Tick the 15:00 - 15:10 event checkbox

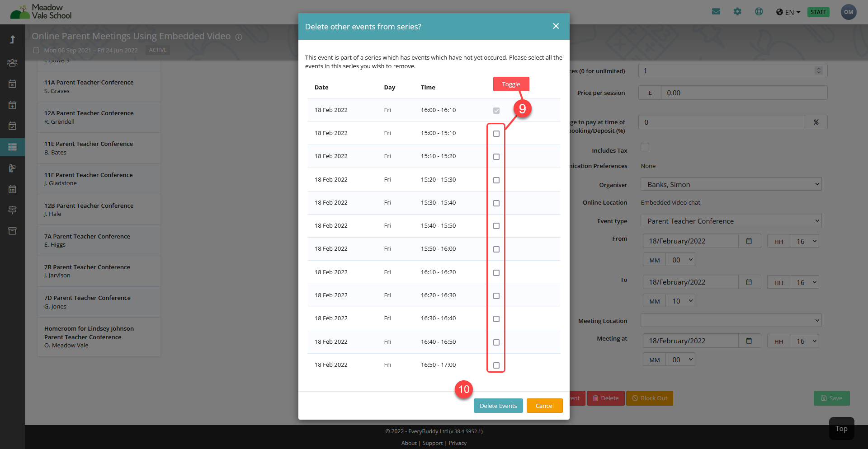pos(496,134)
